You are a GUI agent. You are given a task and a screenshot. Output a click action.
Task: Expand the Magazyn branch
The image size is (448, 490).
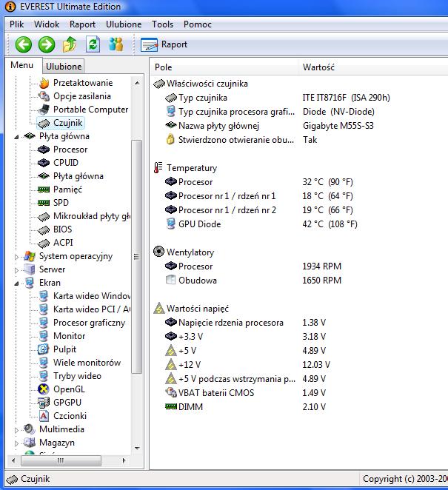pyautogui.click(x=16, y=443)
